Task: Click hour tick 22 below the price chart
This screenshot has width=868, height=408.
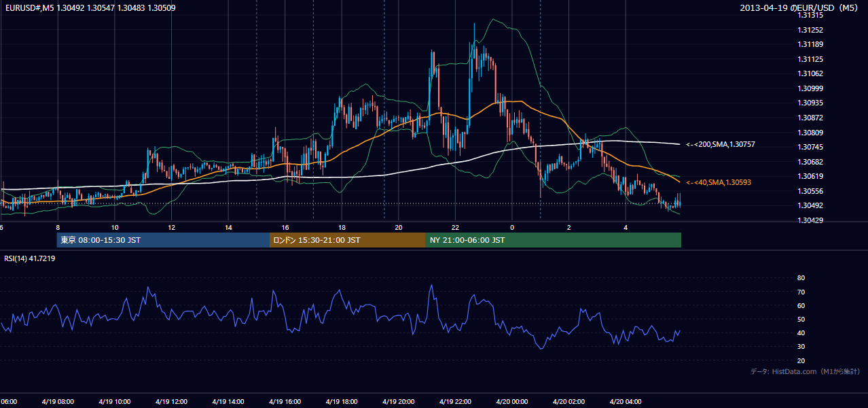Action: [x=456, y=227]
